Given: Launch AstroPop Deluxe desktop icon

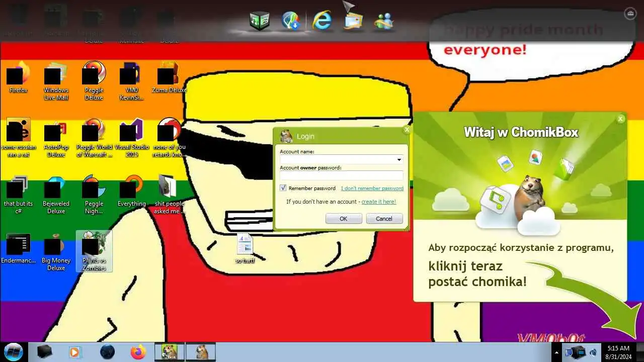Looking at the screenshot, I should click(56, 137).
